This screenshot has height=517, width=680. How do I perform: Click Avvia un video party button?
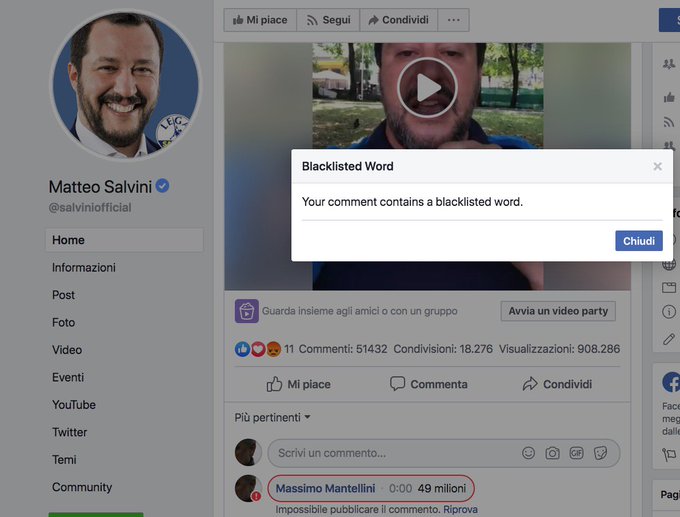(558, 311)
